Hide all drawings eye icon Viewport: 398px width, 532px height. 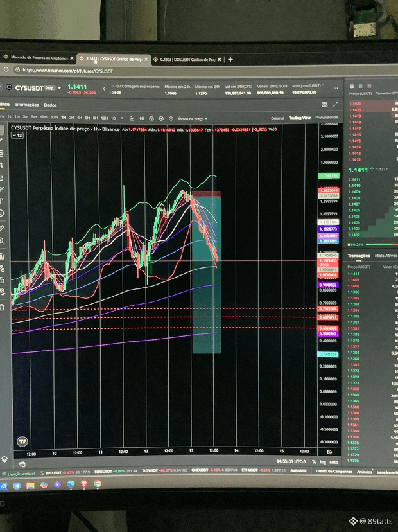pos(3,292)
